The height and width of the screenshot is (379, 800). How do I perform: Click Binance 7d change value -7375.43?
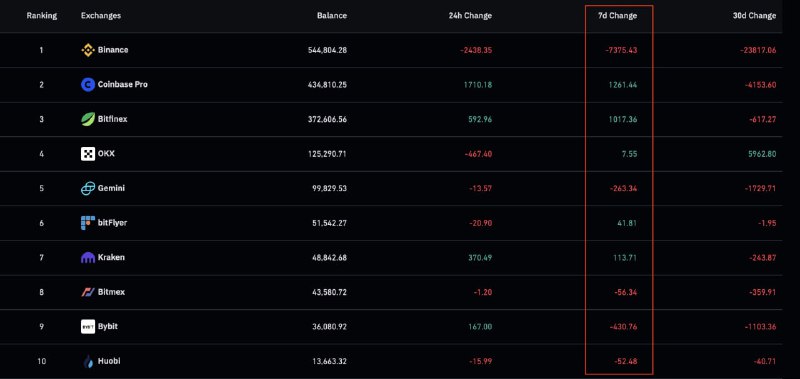(620, 50)
